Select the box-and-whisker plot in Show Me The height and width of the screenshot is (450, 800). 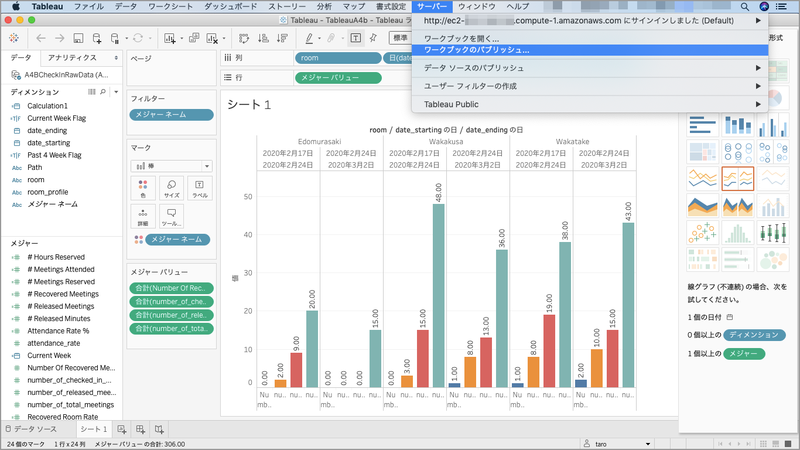tap(773, 233)
